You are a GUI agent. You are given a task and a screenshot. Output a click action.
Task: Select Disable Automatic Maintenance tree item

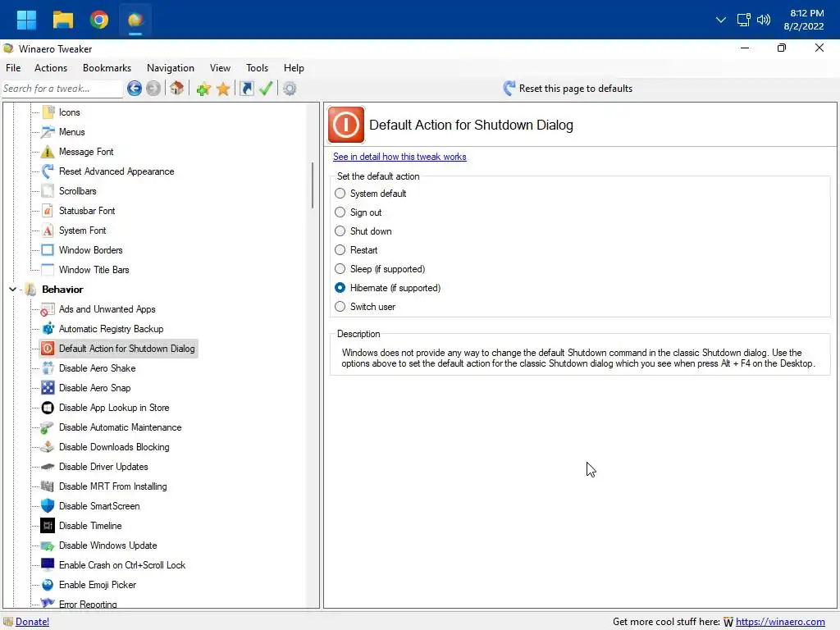point(120,427)
